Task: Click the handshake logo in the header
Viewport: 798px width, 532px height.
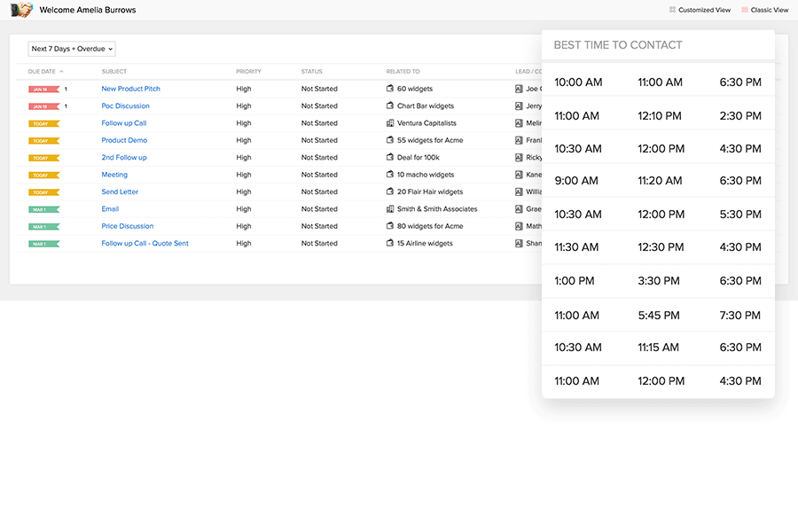Action: tap(21, 10)
